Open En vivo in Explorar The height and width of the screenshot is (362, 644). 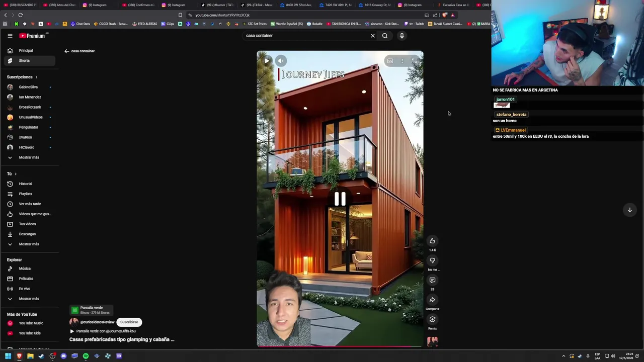coord(29,289)
